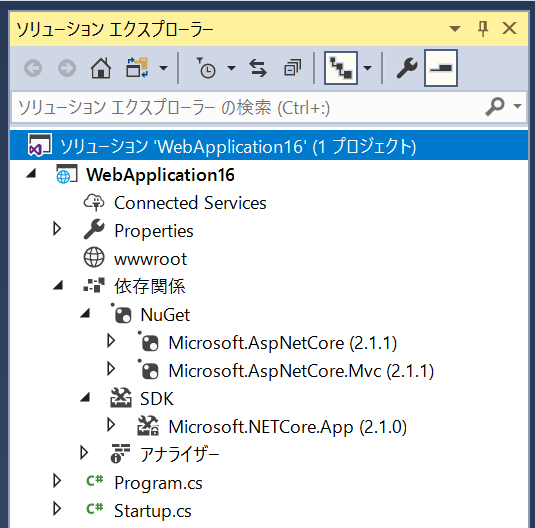Go to Home view in Solution Explorer
This screenshot has width=535, height=528.
(x=101, y=68)
